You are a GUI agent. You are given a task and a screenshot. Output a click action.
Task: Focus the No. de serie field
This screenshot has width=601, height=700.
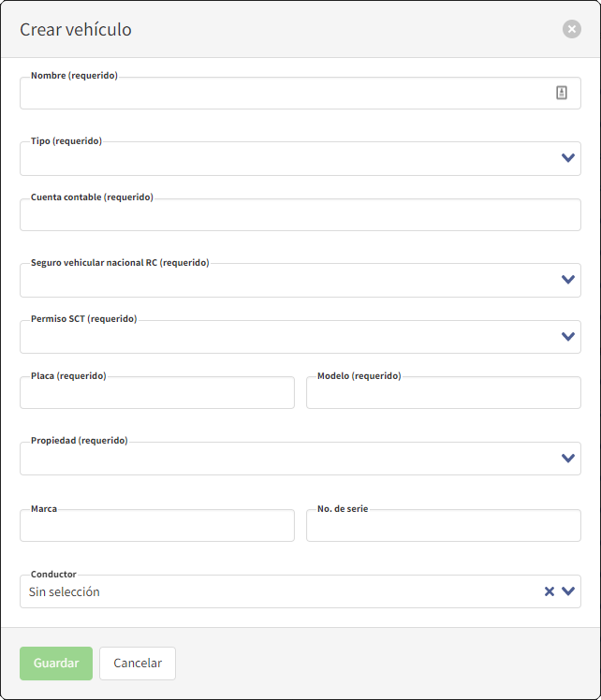click(x=443, y=527)
